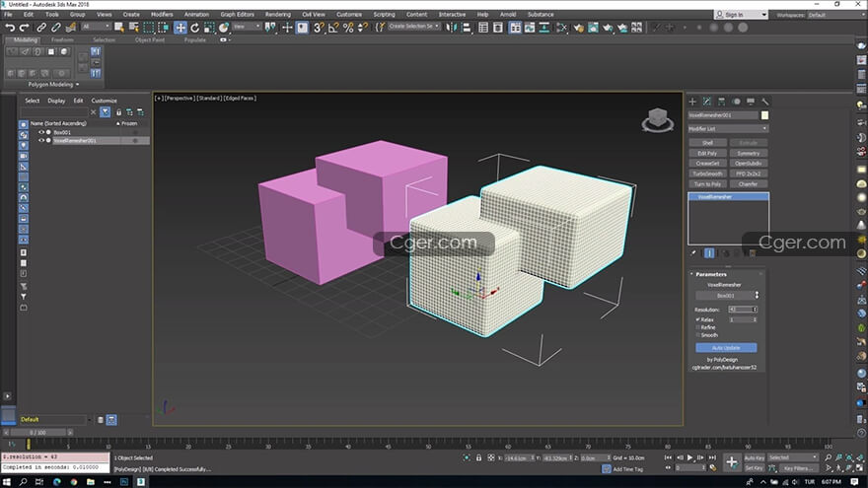Image resolution: width=868 pixels, height=488 pixels.
Task: Click the Chamfer modifier button
Action: (x=748, y=184)
